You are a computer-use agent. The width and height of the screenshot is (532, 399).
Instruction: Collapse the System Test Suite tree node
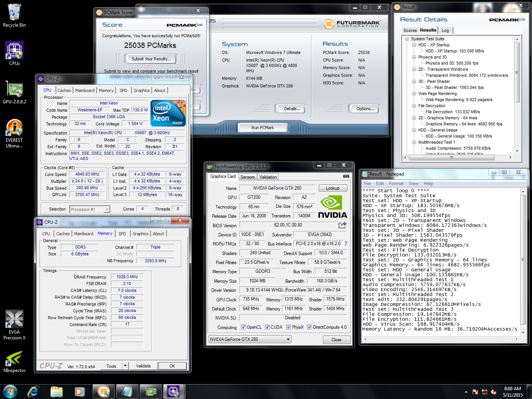tap(407, 39)
